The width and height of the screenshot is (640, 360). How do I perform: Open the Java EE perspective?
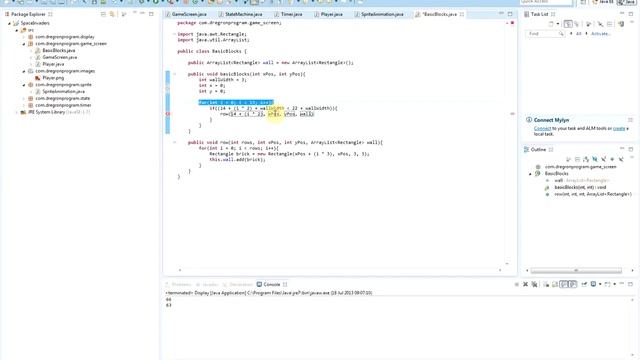coord(604,2)
